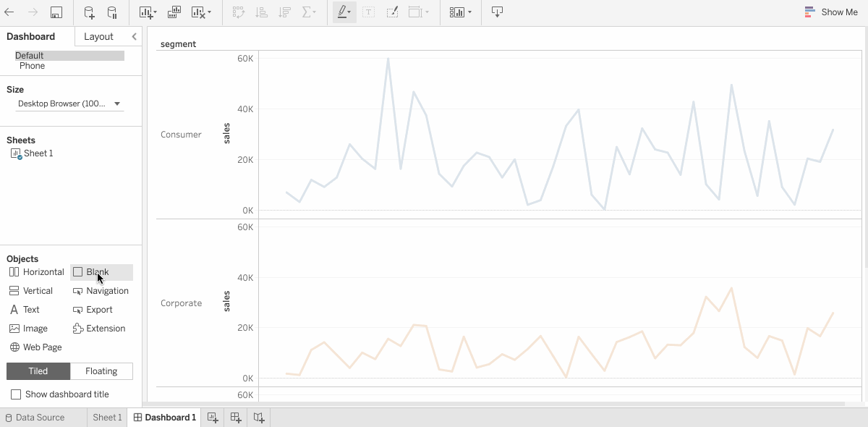The height and width of the screenshot is (427, 868).
Task: Select the Extension object
Action: (x=100, y=329)
